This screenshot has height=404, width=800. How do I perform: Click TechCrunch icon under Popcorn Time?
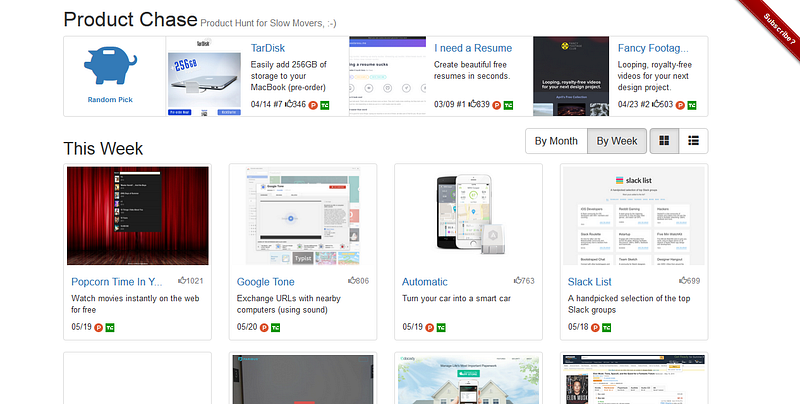pos(110,327)
